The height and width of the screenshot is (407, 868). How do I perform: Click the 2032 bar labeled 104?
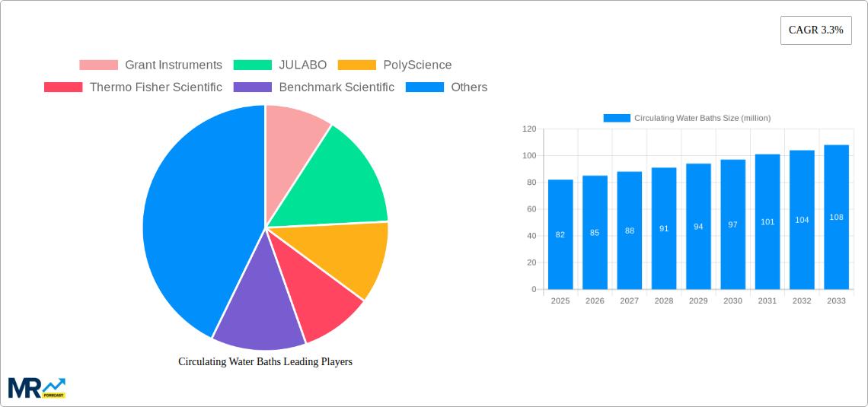tap(802, 220)
